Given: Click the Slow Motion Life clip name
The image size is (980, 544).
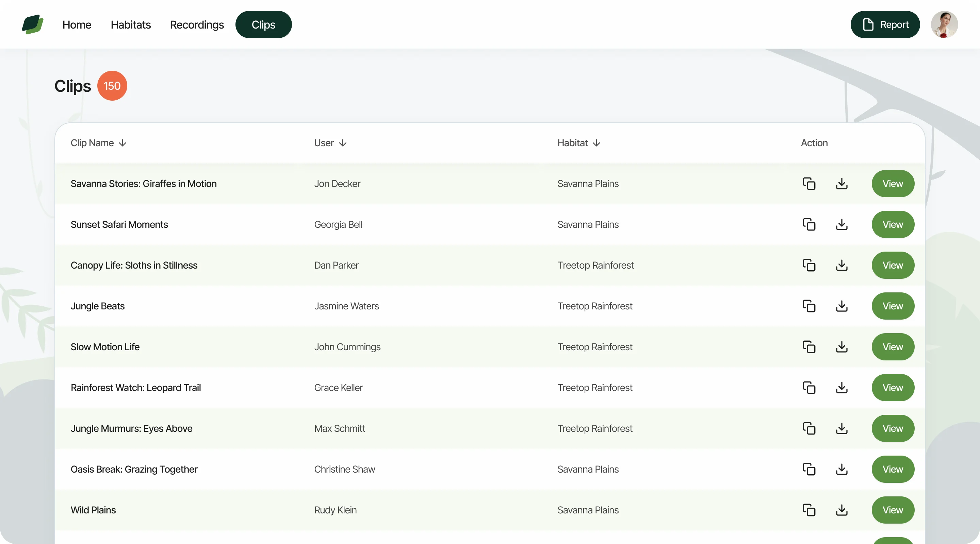Looking at the screenshot, I should 105,347.
